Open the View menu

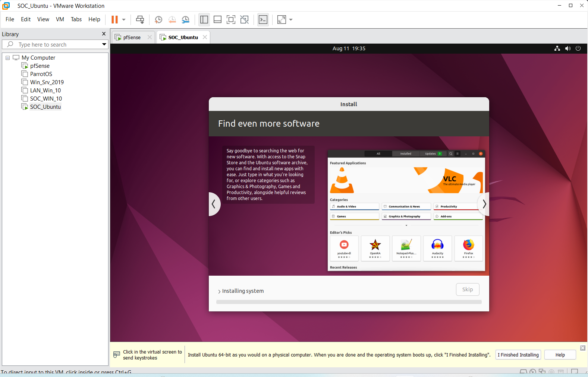[43, 19]
